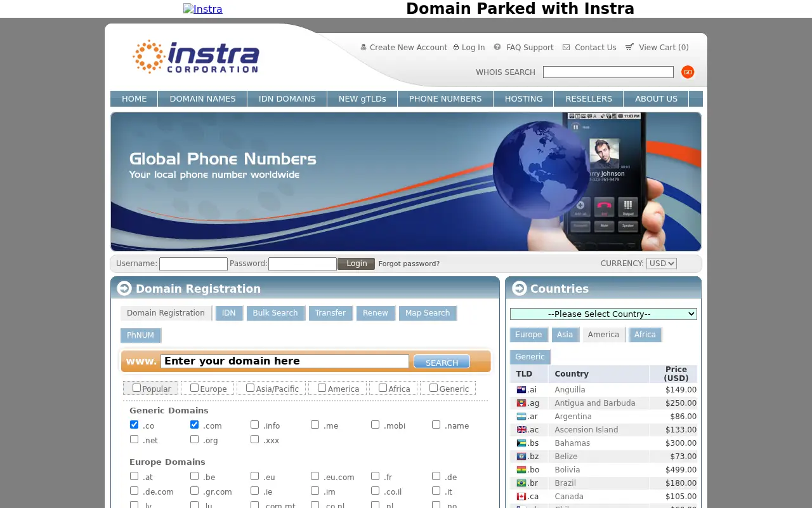Screen dimensions: 812x508
Task: Click the FAQ Support question mark icon
Action: (497, 47)
